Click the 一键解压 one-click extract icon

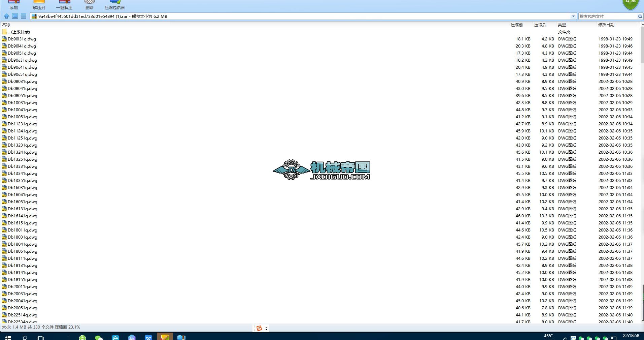(x=64, y=4)
